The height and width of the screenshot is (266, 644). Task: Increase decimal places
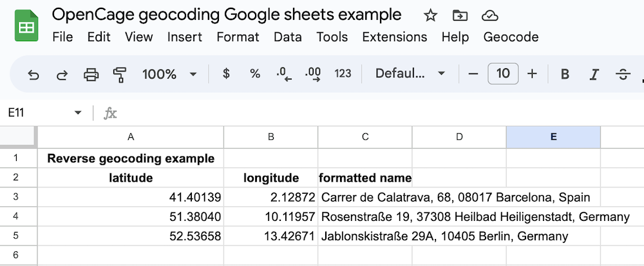[x=313, y=74]
